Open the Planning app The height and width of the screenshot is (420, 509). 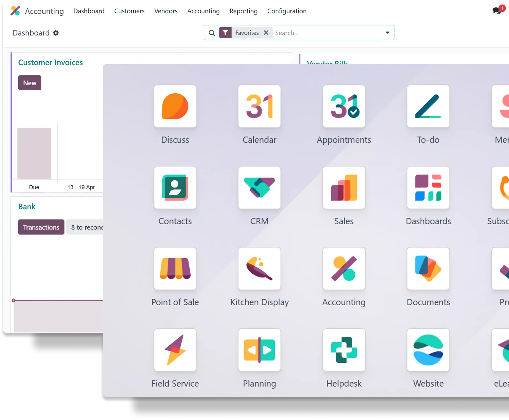click(x=259, y=350)
